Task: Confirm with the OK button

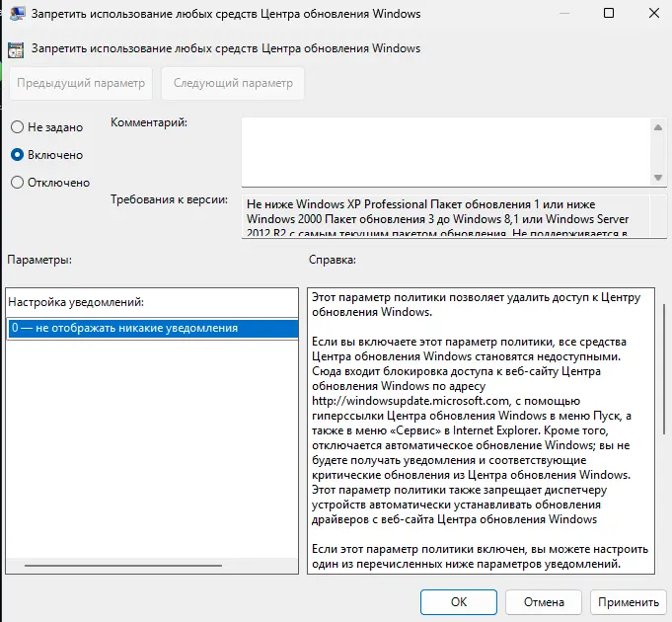Action: (x=459, y=602)
